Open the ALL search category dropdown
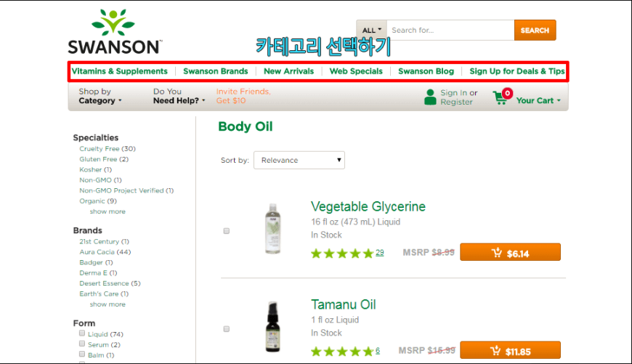 pyautogui.click(x=371, y=31)
